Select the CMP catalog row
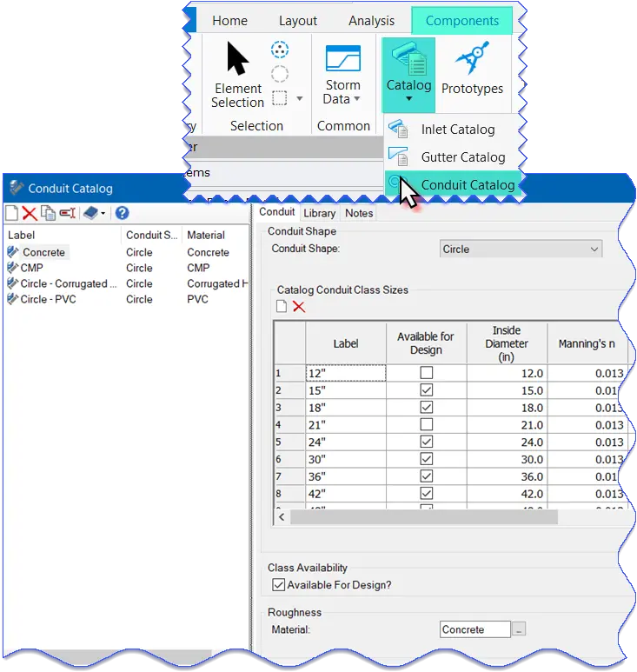 [x=126, y=268]
